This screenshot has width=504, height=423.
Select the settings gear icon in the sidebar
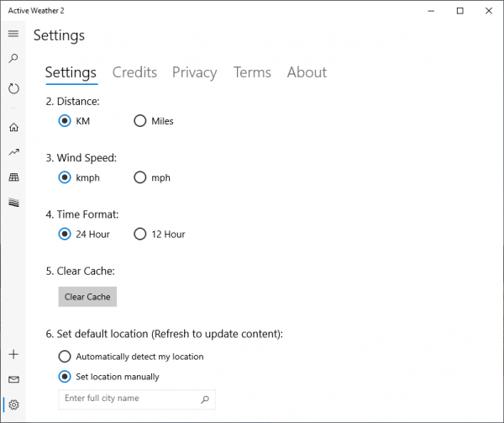pos(13,404)
